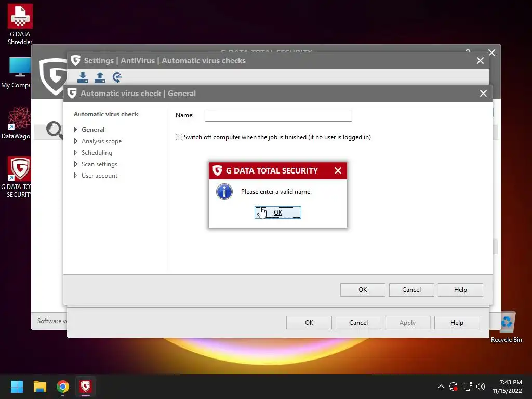Click the sync status tray icon
532x399 pixels.
coord(454,387)
